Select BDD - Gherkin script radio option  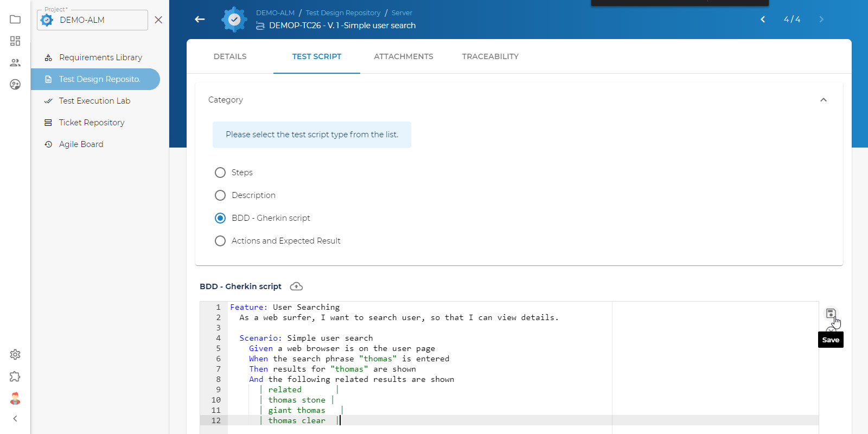tap(220, 218)
